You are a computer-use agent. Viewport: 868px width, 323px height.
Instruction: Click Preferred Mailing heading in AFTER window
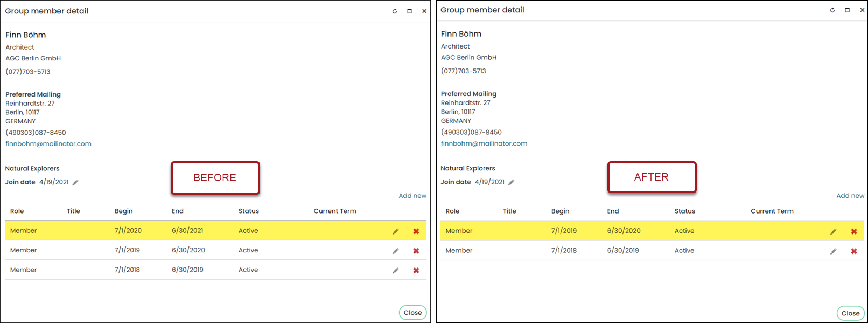click(469, 94)
